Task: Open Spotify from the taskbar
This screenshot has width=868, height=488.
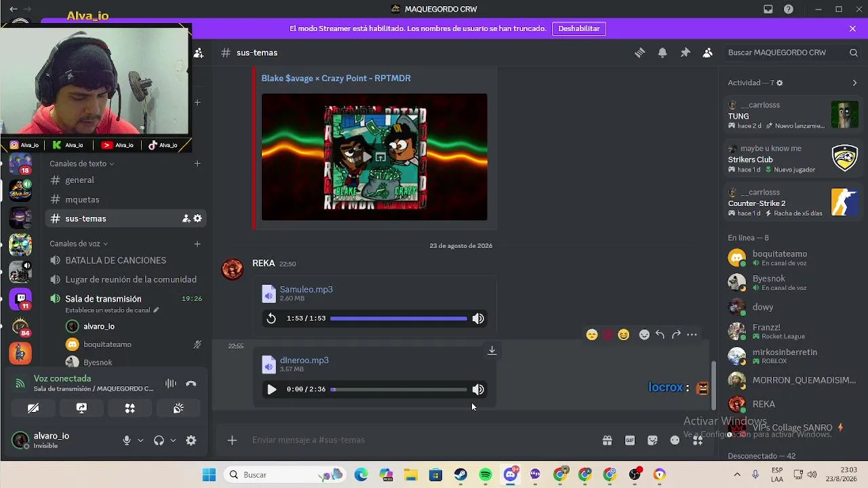Action: 486,475
